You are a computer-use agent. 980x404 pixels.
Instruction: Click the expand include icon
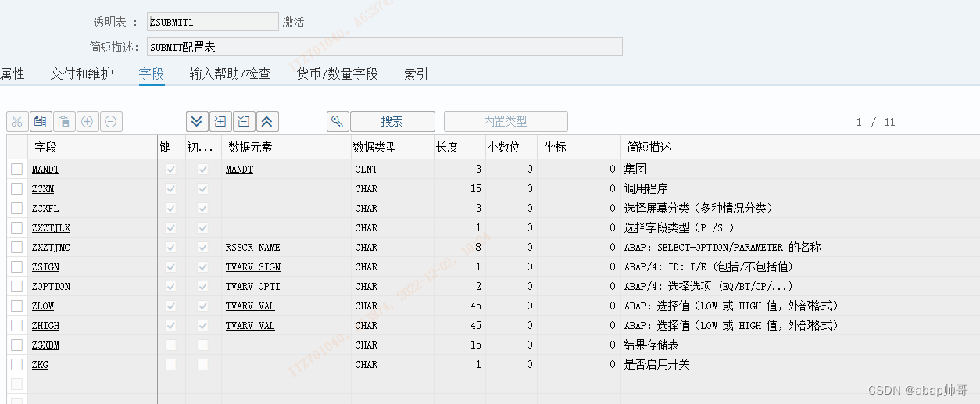click(x=220, y=121)
